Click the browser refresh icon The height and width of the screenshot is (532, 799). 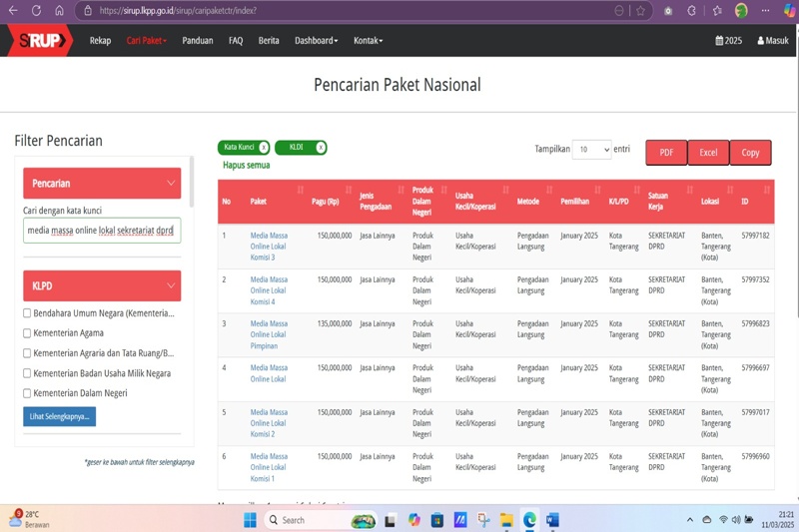click(x=37, y=10)
